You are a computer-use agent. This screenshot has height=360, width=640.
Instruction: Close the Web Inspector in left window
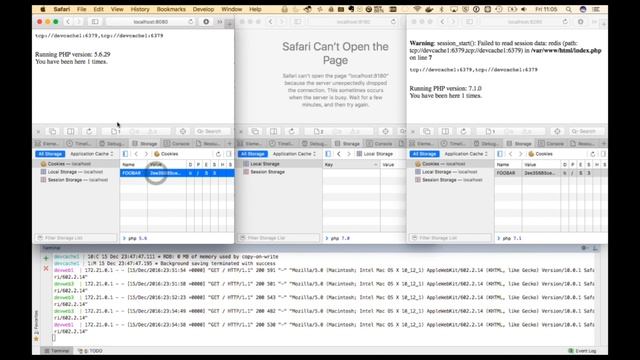point(38,131)
